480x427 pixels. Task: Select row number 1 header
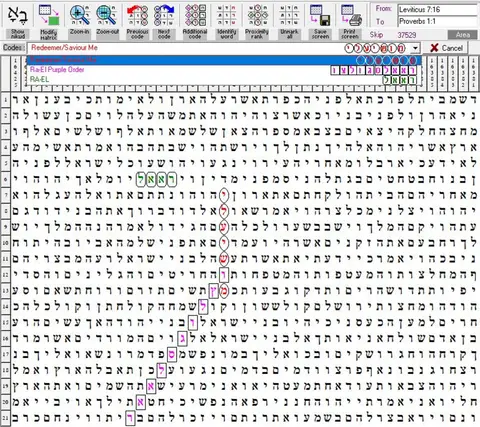(5, 100)
